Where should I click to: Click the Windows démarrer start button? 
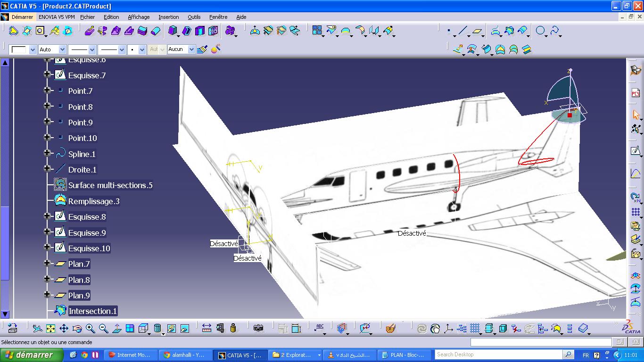click(x=33, y=355)
